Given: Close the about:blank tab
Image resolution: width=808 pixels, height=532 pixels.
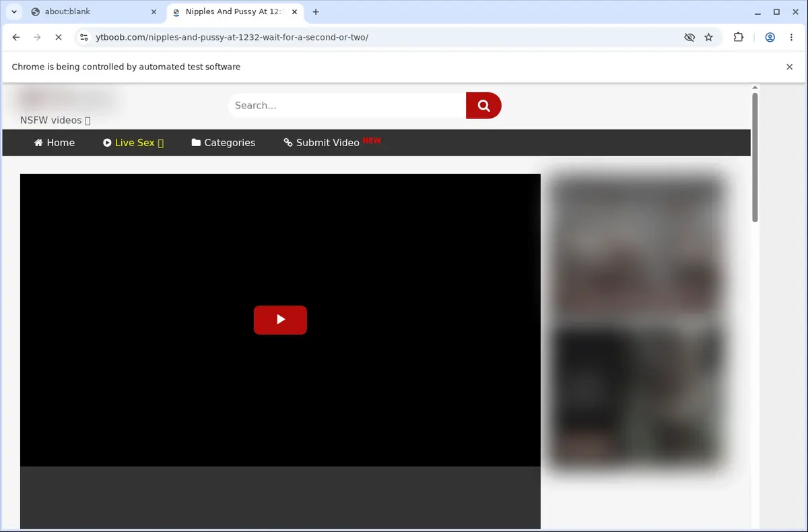Looking at the screenshot, I should [154, 11].
